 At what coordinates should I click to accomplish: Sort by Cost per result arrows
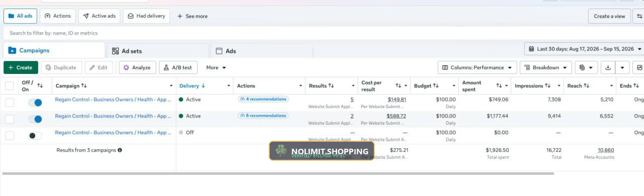pos(398,86)
